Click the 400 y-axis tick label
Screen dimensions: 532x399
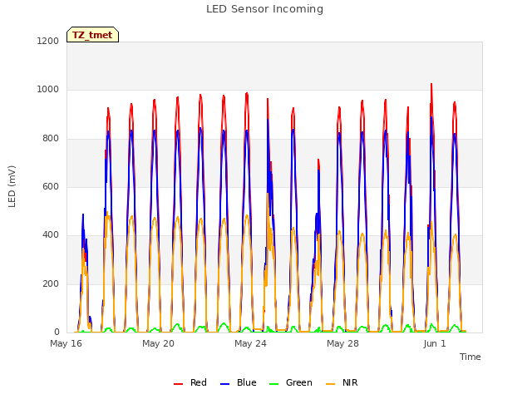tap(51, 234)
